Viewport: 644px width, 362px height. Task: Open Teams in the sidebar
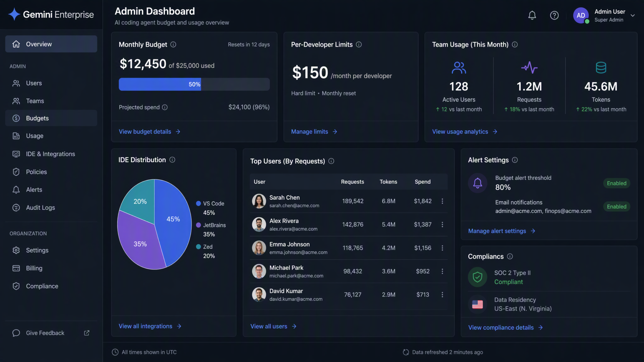click(x=51, y=101)
